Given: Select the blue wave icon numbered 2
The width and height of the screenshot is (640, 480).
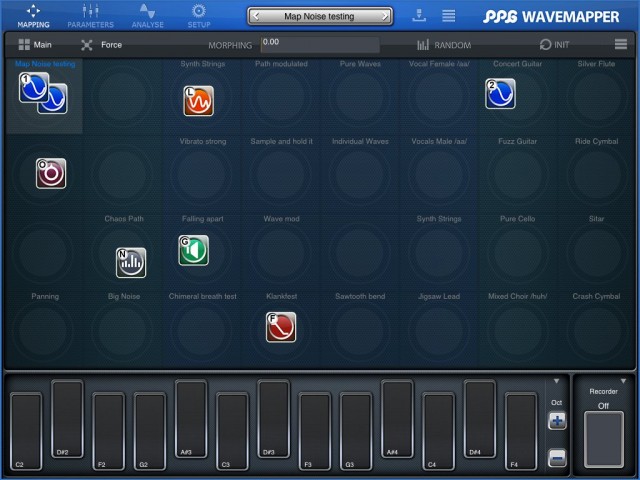Looking at the screenshot, I should pyautogui.click(x=500, y=93).
